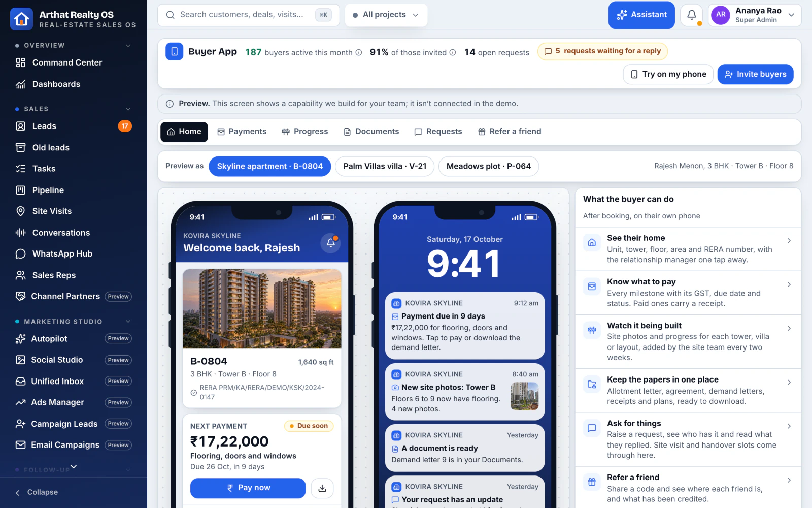This screenshot has width=812, height=508.
Task: Click Pay now in phone preview
Action: (x=248, y=488)
